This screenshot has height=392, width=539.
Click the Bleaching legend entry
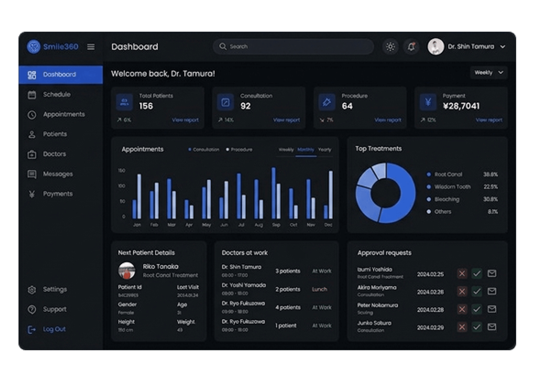pos(462,200)
